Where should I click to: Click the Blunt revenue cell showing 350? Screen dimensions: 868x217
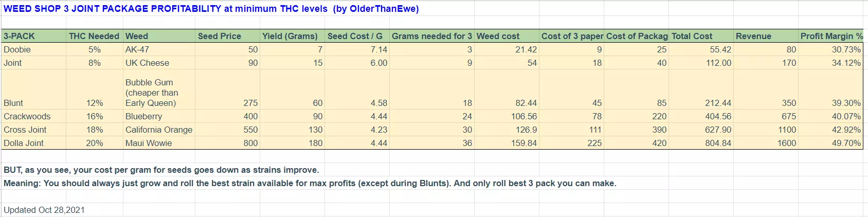click(765, 103)
